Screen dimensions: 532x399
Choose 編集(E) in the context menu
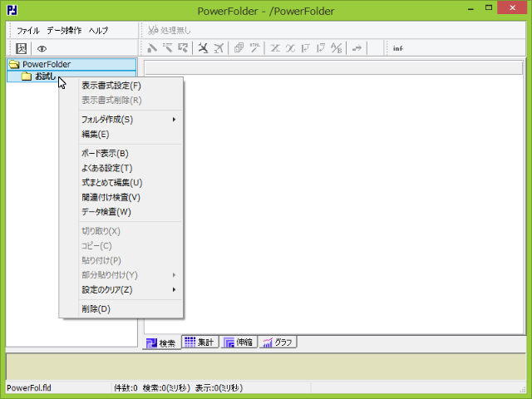(131, 134)
